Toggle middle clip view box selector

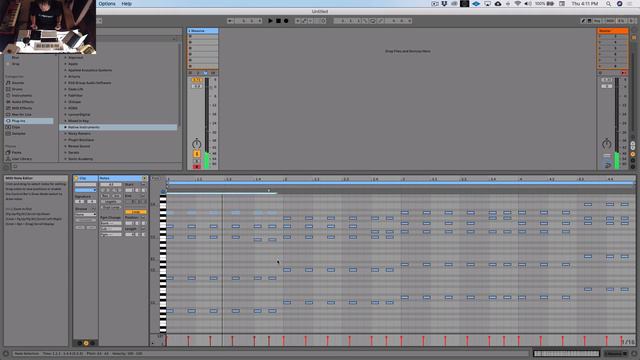(86, 343)
